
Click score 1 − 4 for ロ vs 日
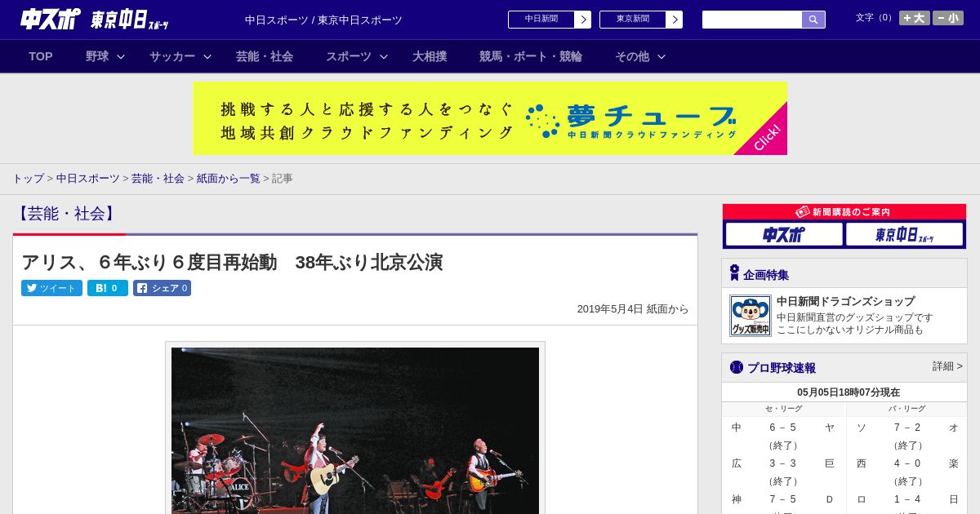point(907,499)
